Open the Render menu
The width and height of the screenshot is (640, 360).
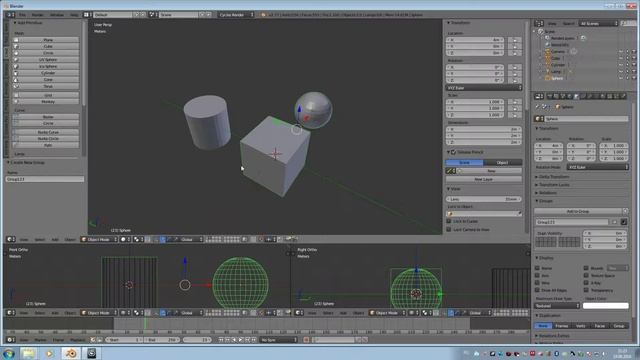pyautogui.click(x=38, y=15)
